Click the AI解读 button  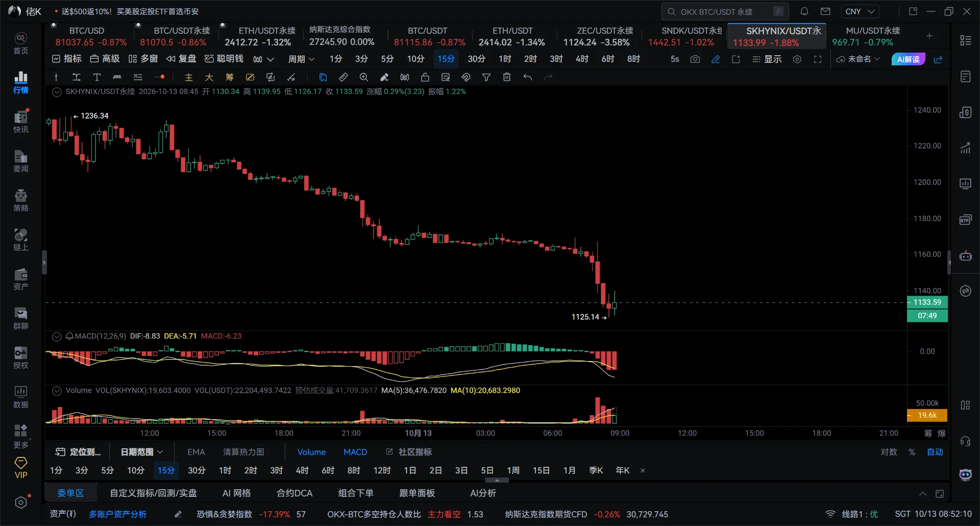click(x=908, y=59)
